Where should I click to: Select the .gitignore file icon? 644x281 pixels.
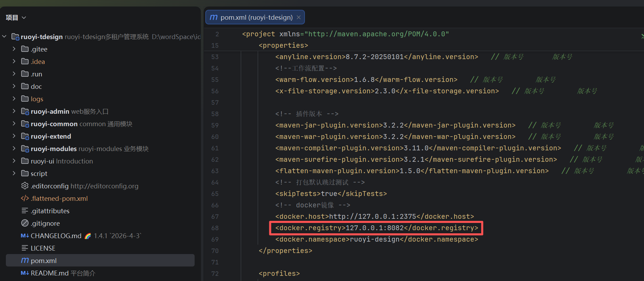(x=25, y=223)
